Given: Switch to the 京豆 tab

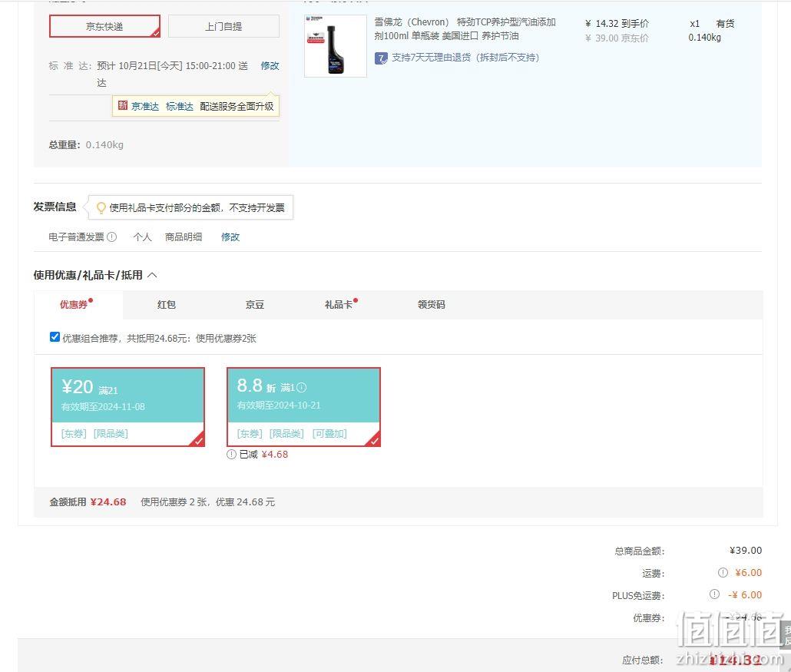Looking at the screenshot, I should [x=255, y=304].
